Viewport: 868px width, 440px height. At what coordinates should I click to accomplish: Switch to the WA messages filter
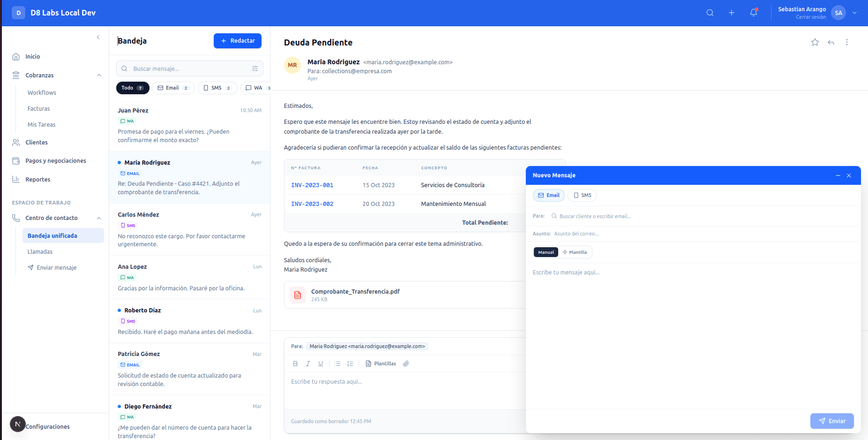tap(256, 88)
